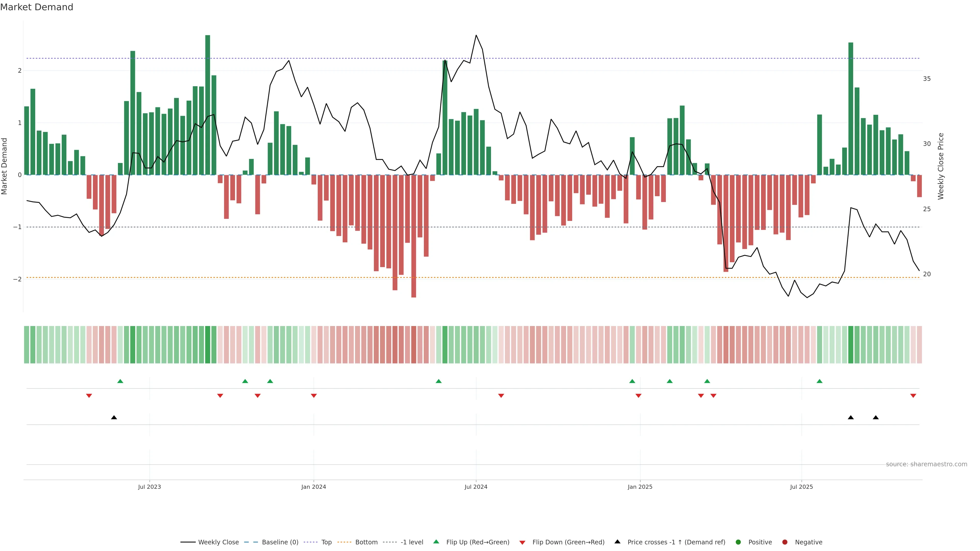Click the red Flip Down triangle legend icon
This screenshot has width=980, height=551.
pos(522,542)
